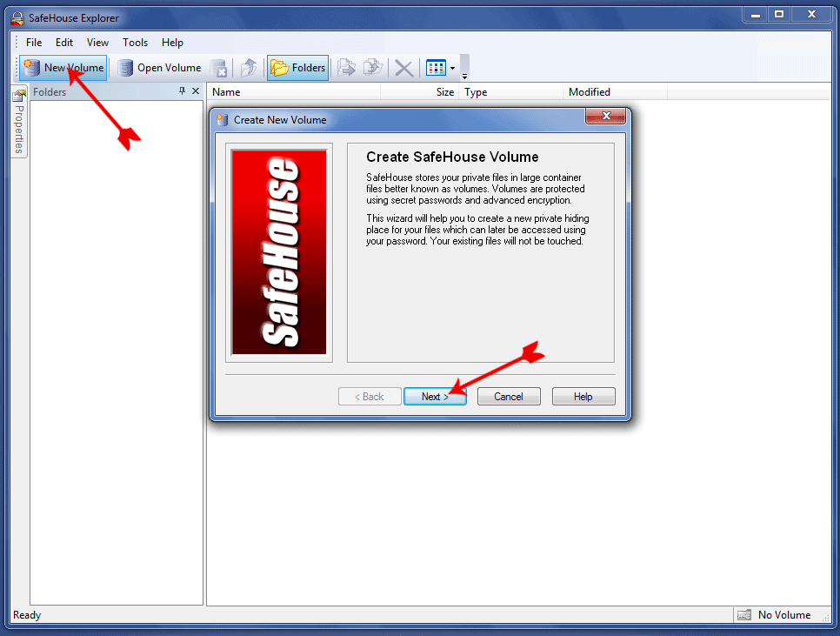
Task: Pin the Folders panel
Action: pyautogui.click(x=182, y=91)
